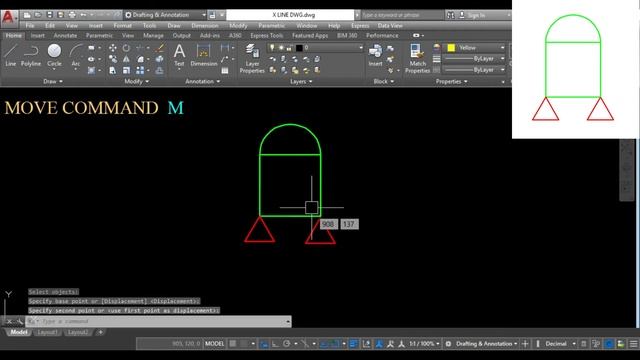Image resolution: width=640 pixels, height=360 pixels.
Task: Toggle polar tracking in status bar
Action: tap(287, 344)
